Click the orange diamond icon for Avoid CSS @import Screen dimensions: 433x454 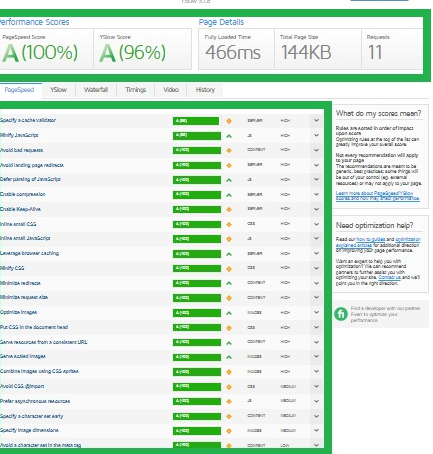coord(229,387)
